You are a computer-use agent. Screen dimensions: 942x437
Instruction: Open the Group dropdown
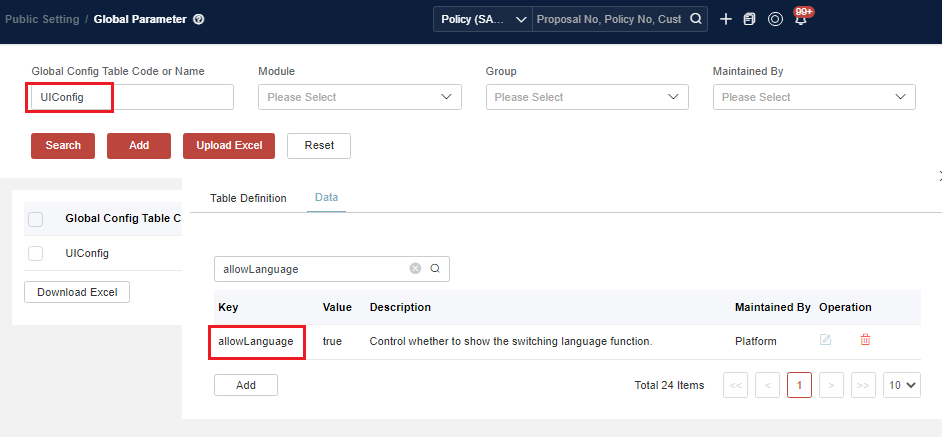click(587, 97)
